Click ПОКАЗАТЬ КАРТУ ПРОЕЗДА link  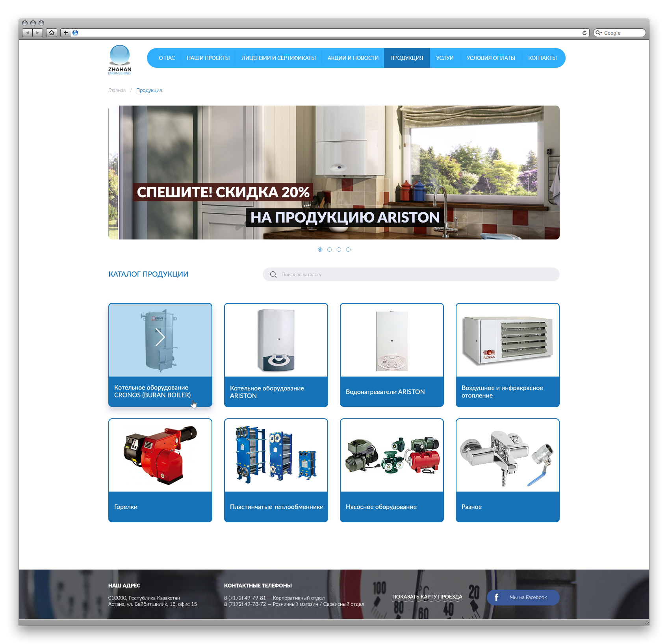[x=427, y=597]
